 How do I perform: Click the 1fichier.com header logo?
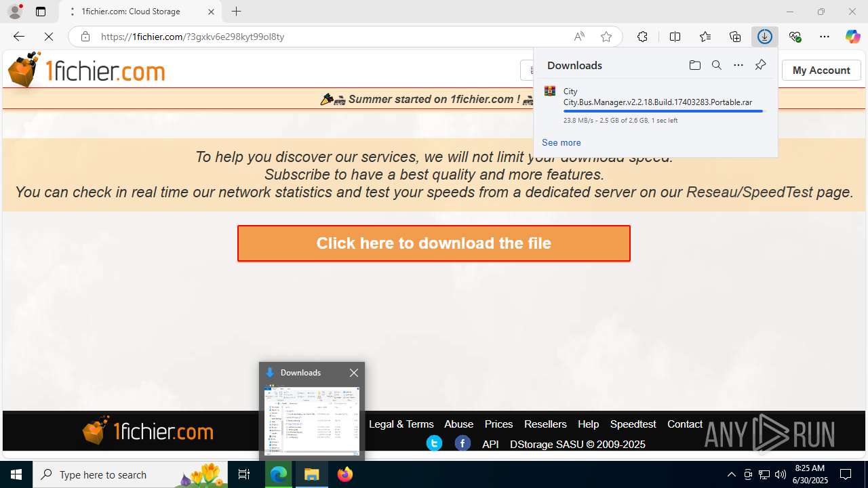tap(86, 70)
